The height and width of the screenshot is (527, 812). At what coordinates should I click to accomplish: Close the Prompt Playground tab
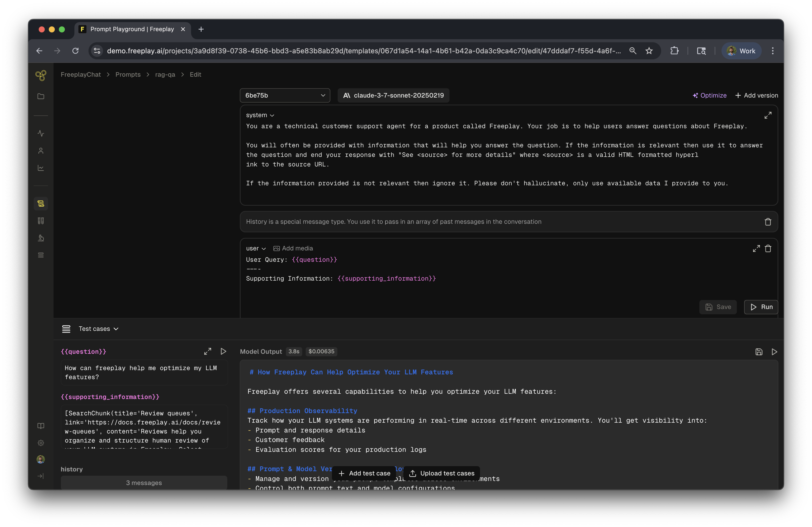click(183, 29)
